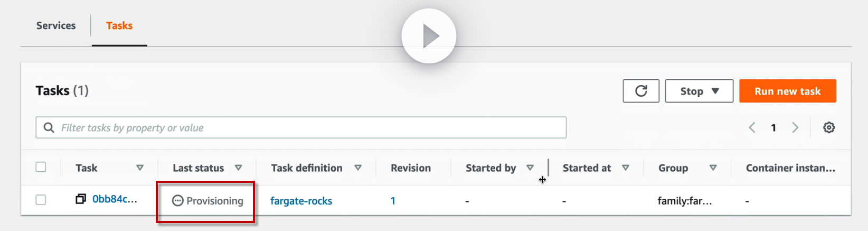Check the box for task 0bb84c
Viewport: 868px width, 231px height.
click(x=41, y=200)
